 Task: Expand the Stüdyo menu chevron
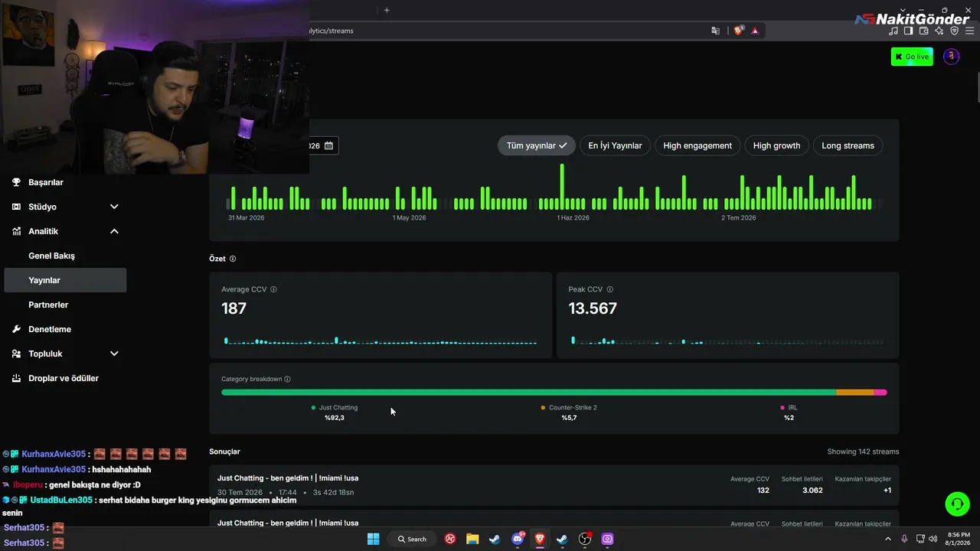(x=114, y=207)
